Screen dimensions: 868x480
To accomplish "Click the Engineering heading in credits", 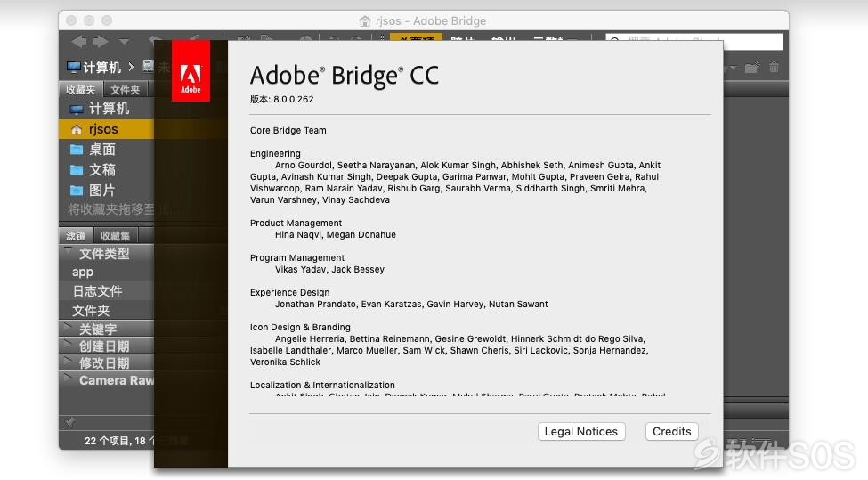I will point(275,153).
